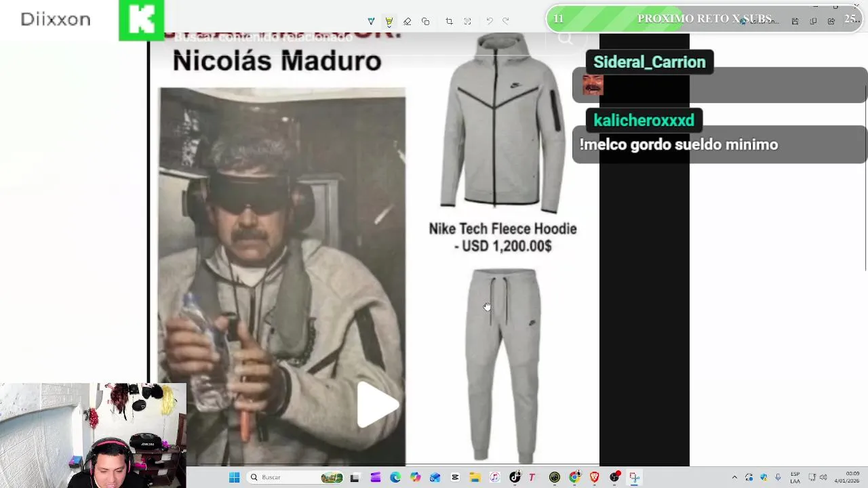
Task: Open CapCut from taskbar
Action: (x=455, y=477)
